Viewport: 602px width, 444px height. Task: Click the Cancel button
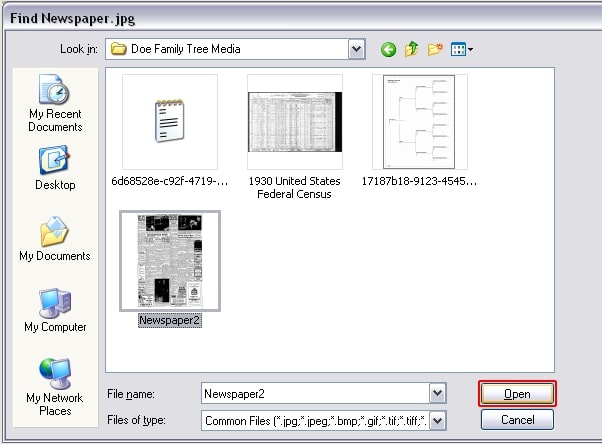[x=517, y=420]
